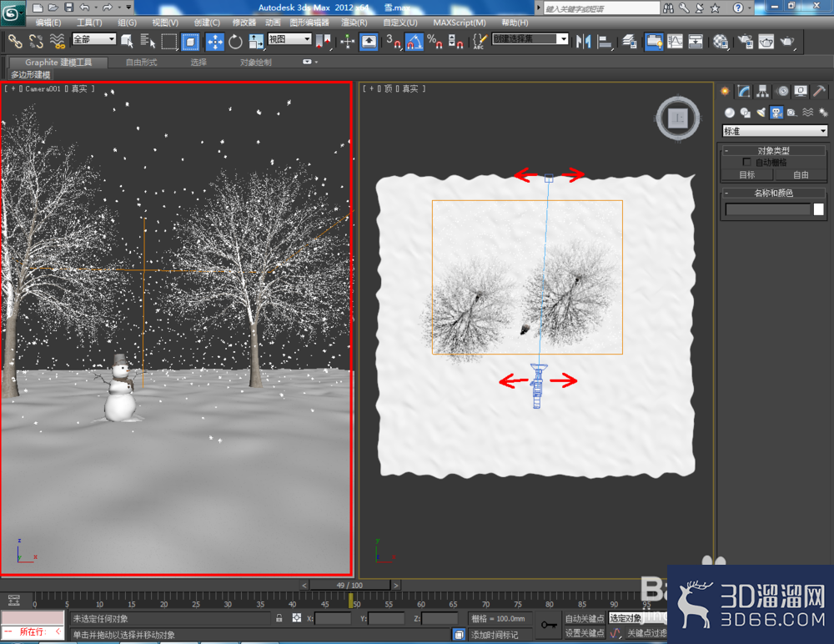Click the New Scene icon in quick access toolbar
Viewport: 834px width, 644px height.
[38, 8]
